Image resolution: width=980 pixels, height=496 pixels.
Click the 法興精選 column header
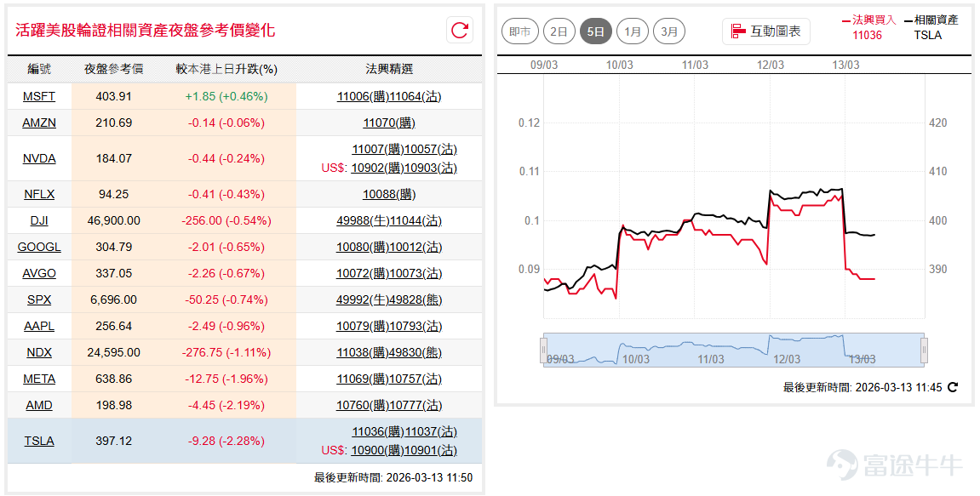[389, 69]
